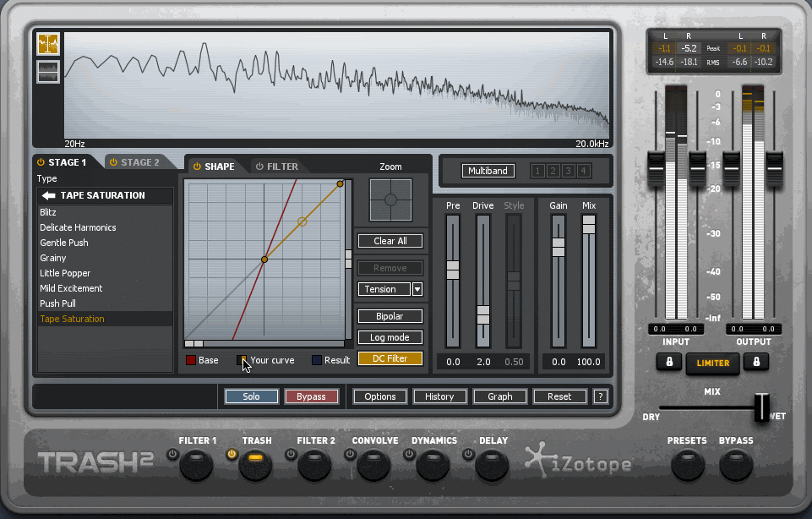Viewport: 812px width, 519px height.
Task: Open the History button
Action: click(x=439, y=396)
